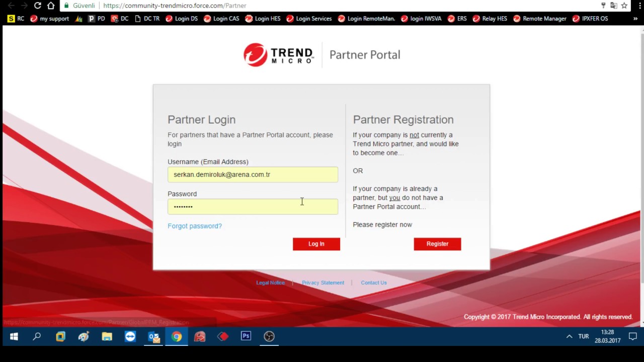The width and height of the screenshot is (644, 362).
Task: Click the saved password key icon
Action: tap(603, 6)
